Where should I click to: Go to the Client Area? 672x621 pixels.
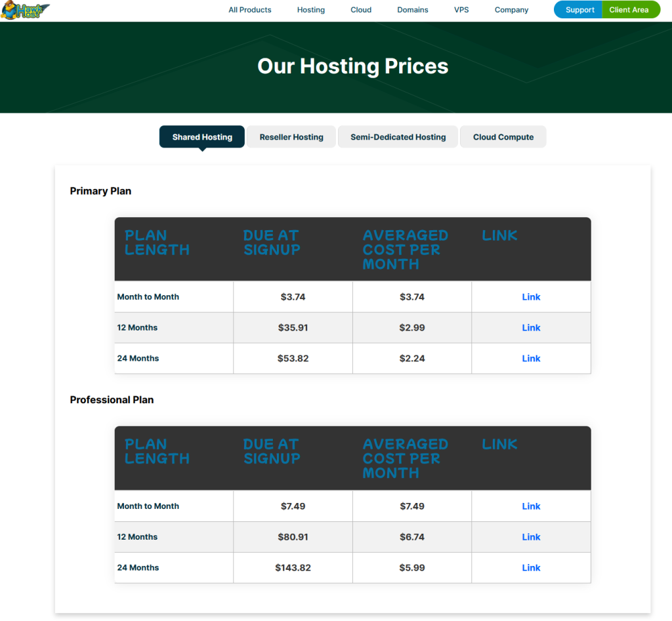tap(631, 10)
